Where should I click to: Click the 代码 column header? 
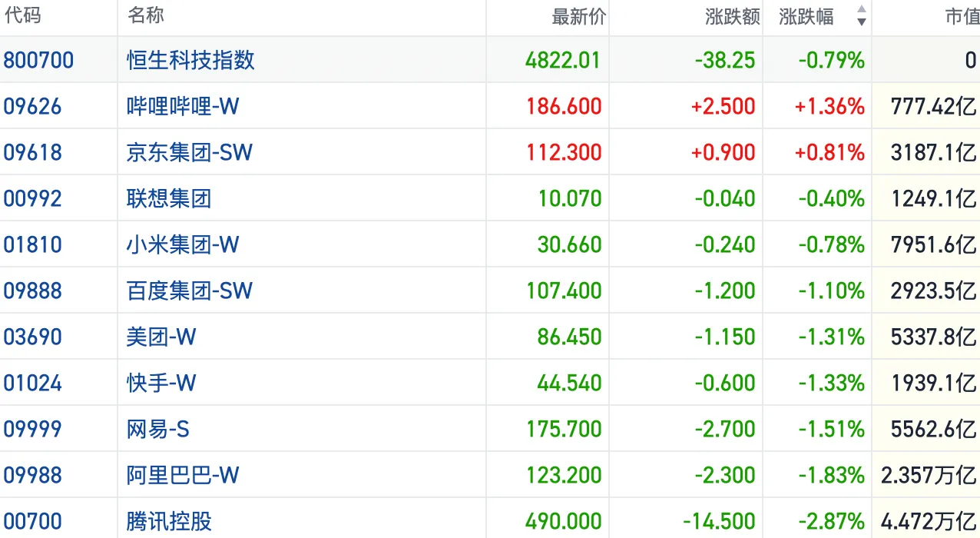[22, 16]
